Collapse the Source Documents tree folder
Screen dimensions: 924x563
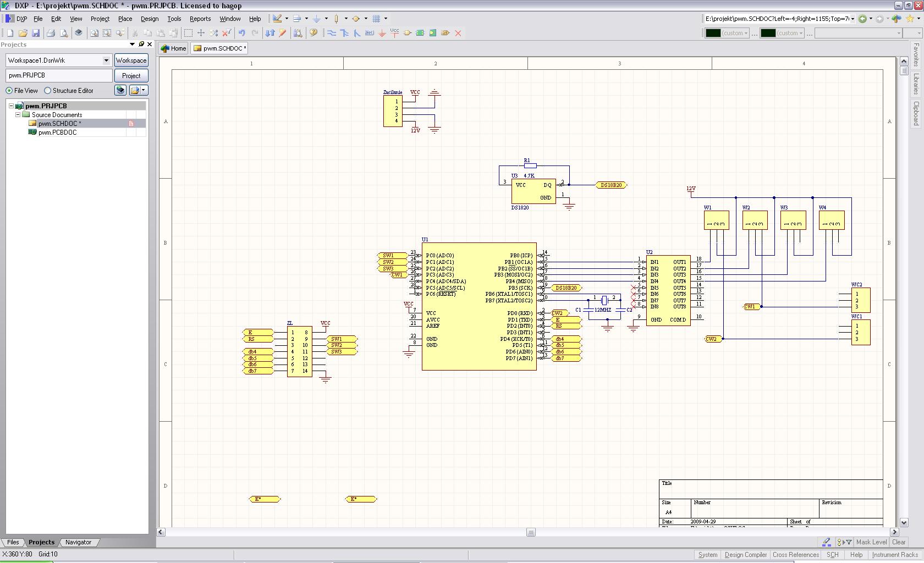pos(18,115)
